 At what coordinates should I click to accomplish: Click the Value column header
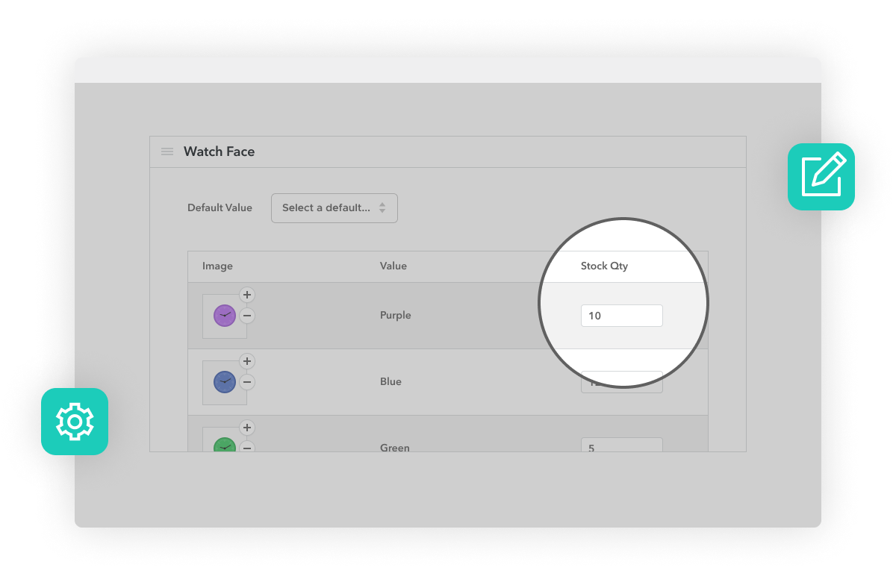393,266
